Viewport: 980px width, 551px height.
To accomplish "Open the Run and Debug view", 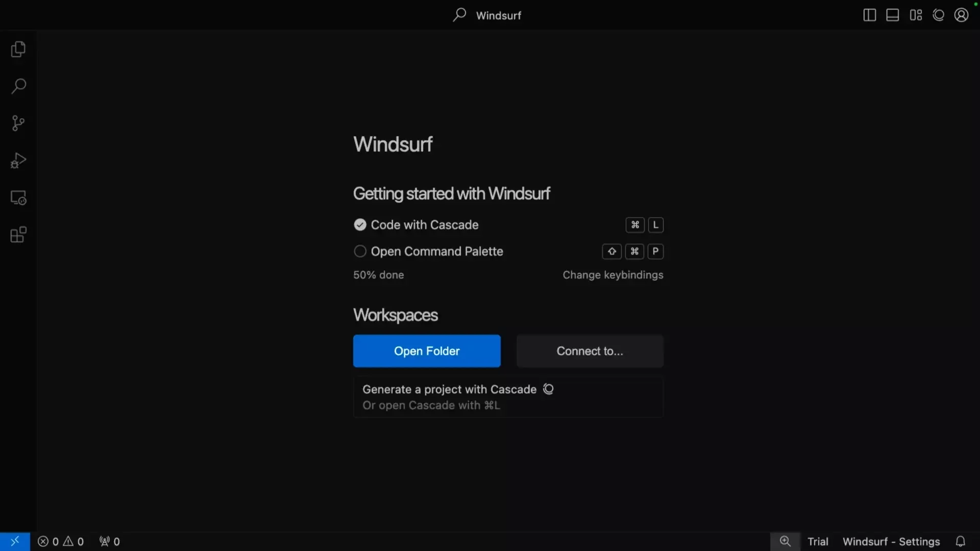I will tap(18, 160).
